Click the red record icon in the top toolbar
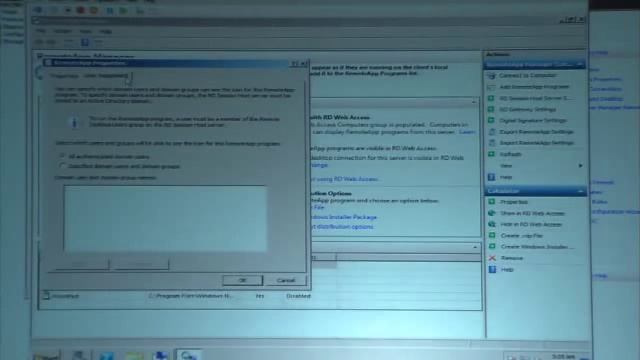The height and width of the screenshot is (360, 640). [x=80, y=10]
